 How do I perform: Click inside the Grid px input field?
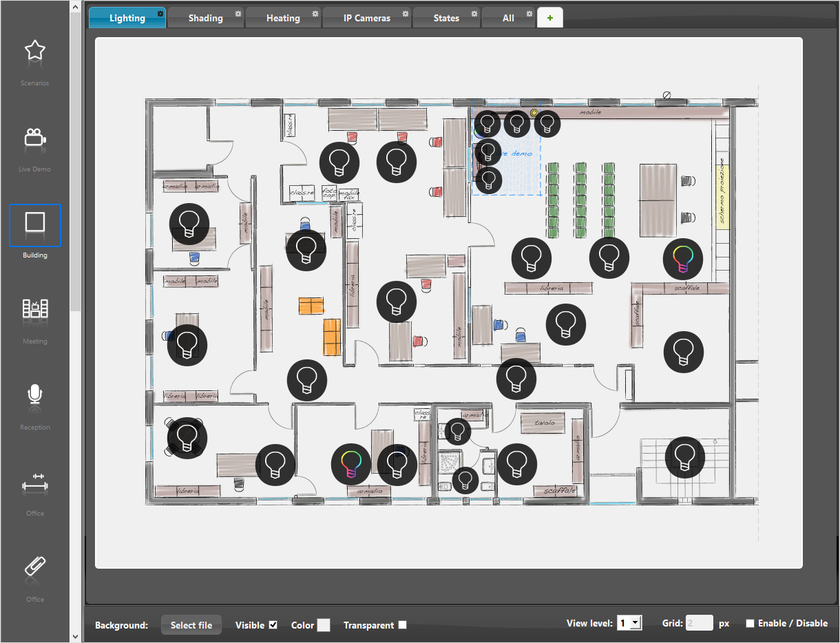699,623
